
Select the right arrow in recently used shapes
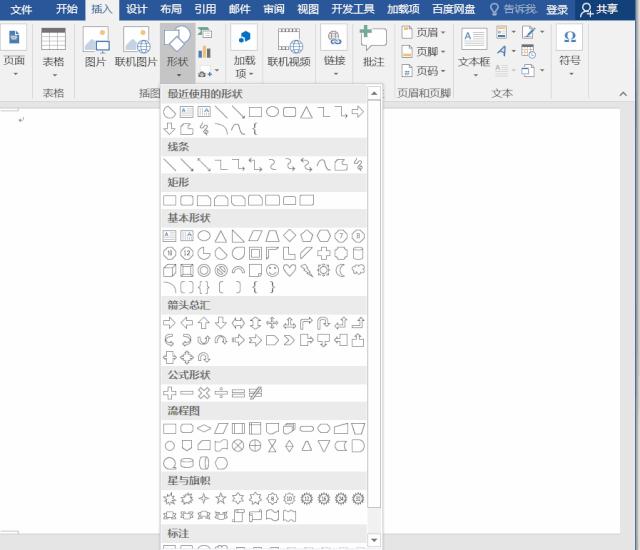tap(358, 112)
